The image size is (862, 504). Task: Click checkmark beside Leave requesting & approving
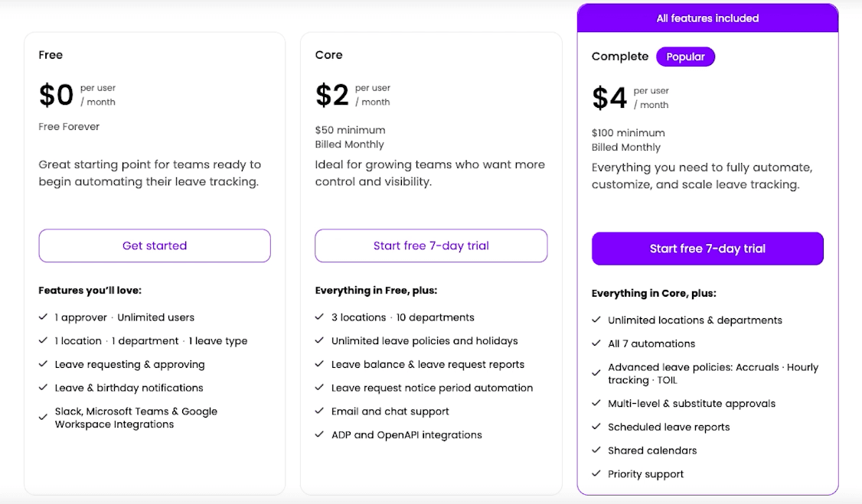click(43, 365)
